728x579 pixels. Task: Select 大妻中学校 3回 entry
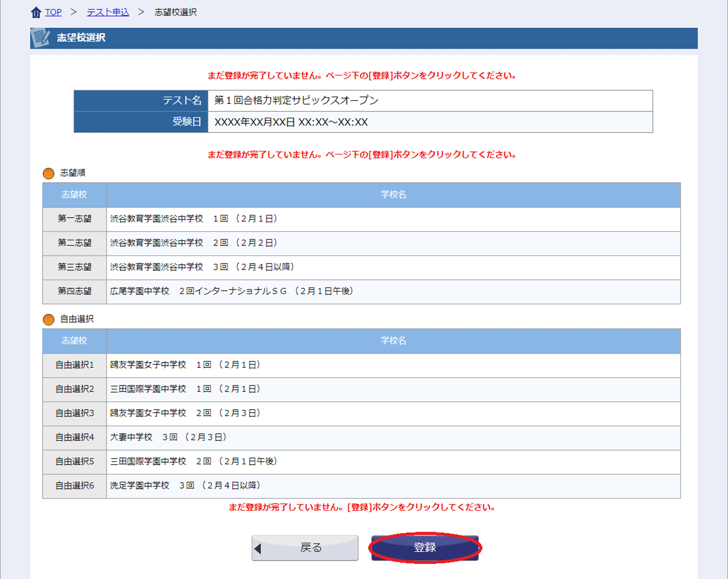[168, 438]
